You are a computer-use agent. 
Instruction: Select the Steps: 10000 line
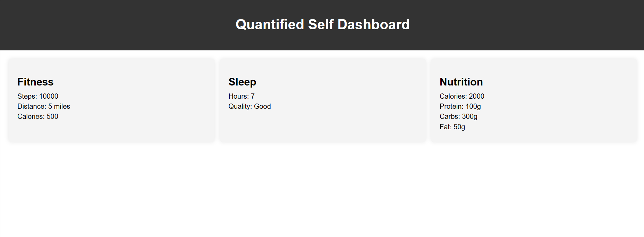point(38,96)
